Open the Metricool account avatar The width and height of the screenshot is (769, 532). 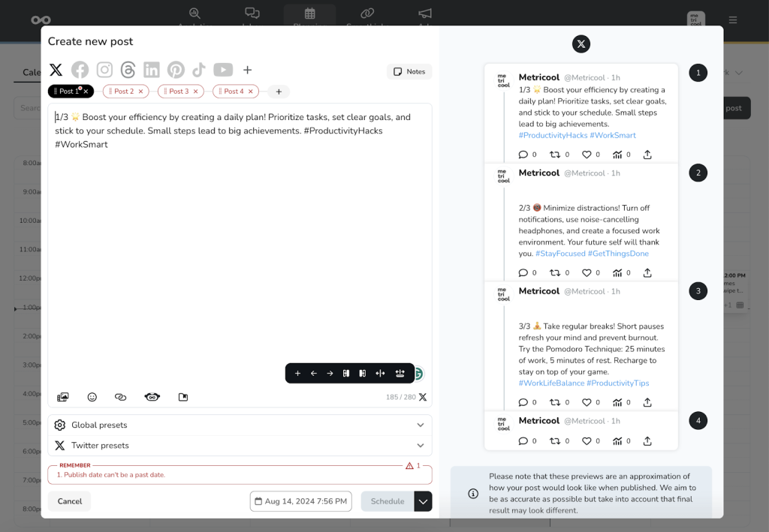coord(696,19)
